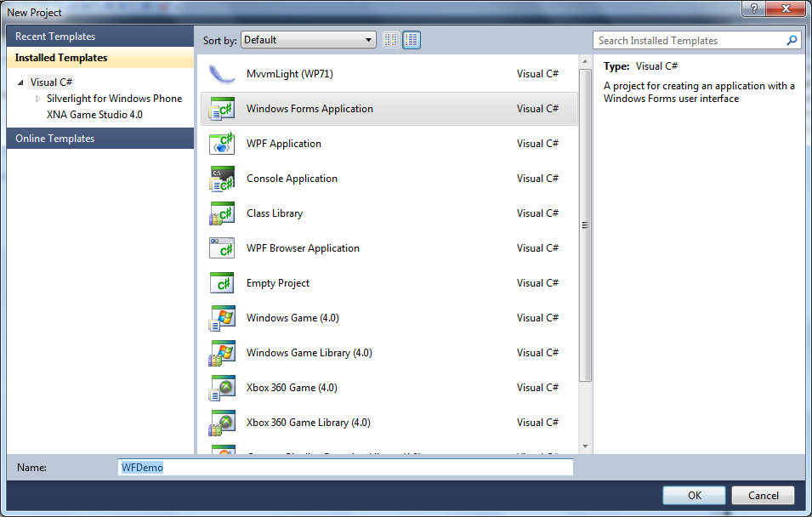
Task: Select WPF Browser Application template
Action: pos(389,248)
